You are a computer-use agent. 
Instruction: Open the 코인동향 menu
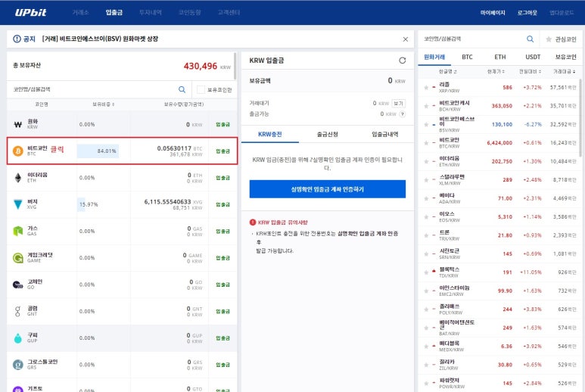(189, 13)
